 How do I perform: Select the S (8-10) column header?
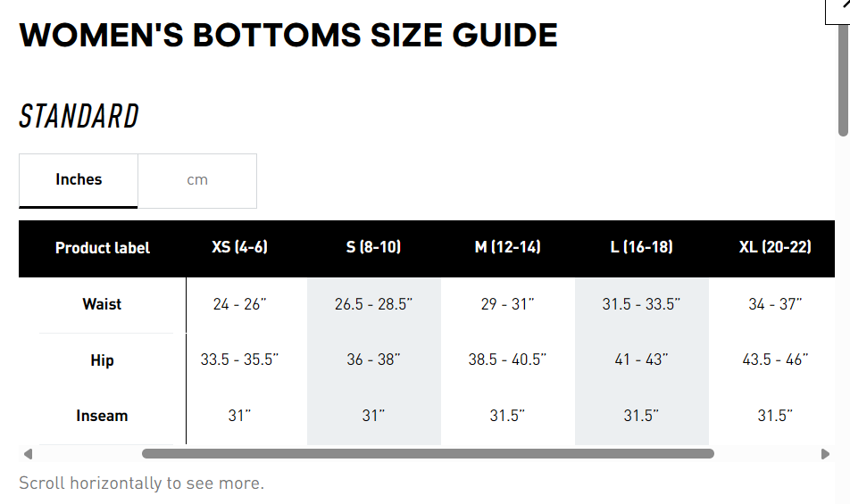(x=373, y=247)
